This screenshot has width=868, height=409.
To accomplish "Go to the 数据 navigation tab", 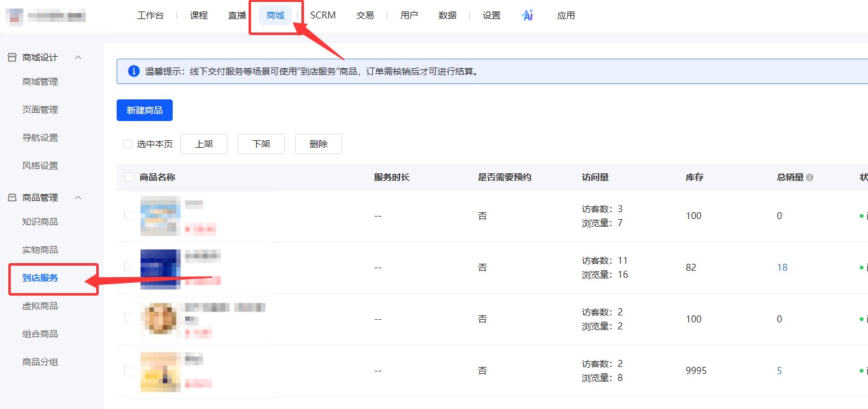I will click(447, 15).
